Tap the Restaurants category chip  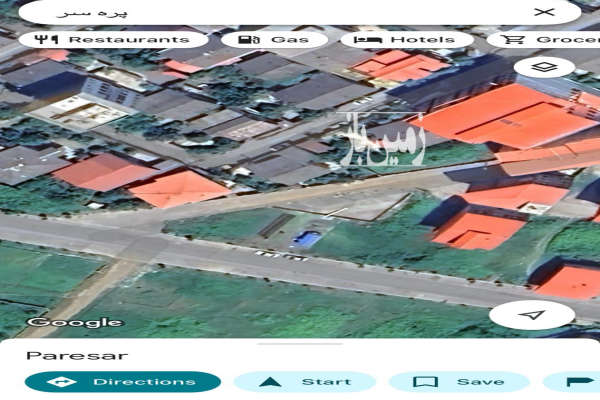[114, 40]
